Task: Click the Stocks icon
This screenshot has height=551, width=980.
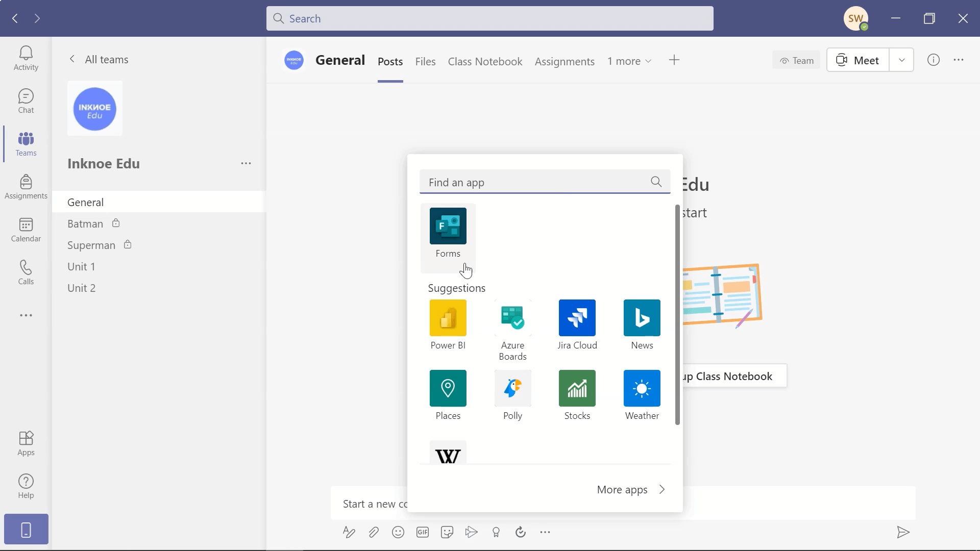Action: 577,388
